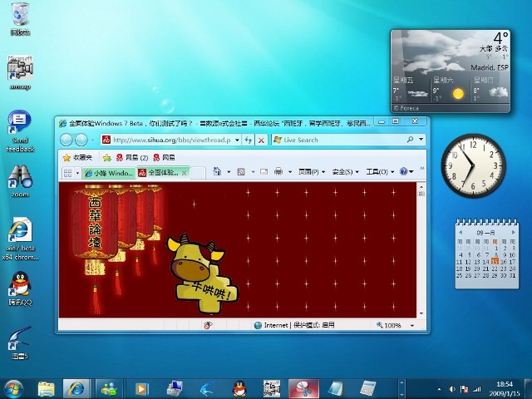Open the Calculator taskbar icon
Viewport: 532px width, 399px height.
(x=367, y=389)
